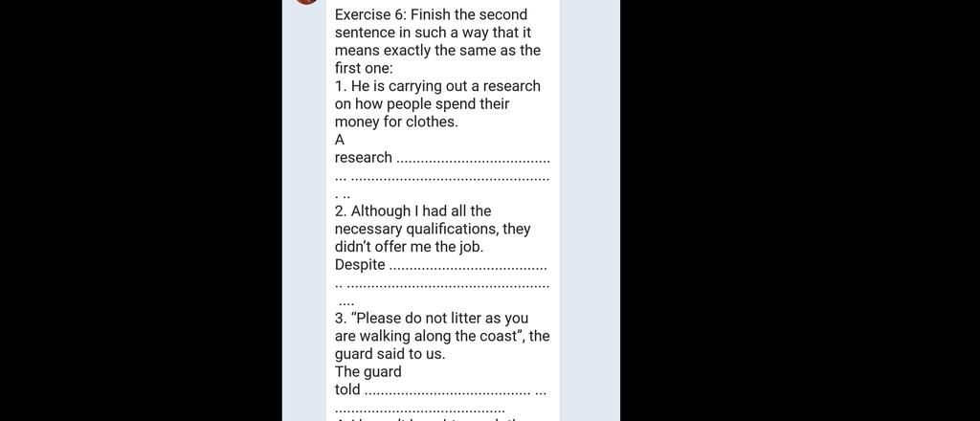Tap the line 'means exactly the same as the'

(x=437, y=50)
